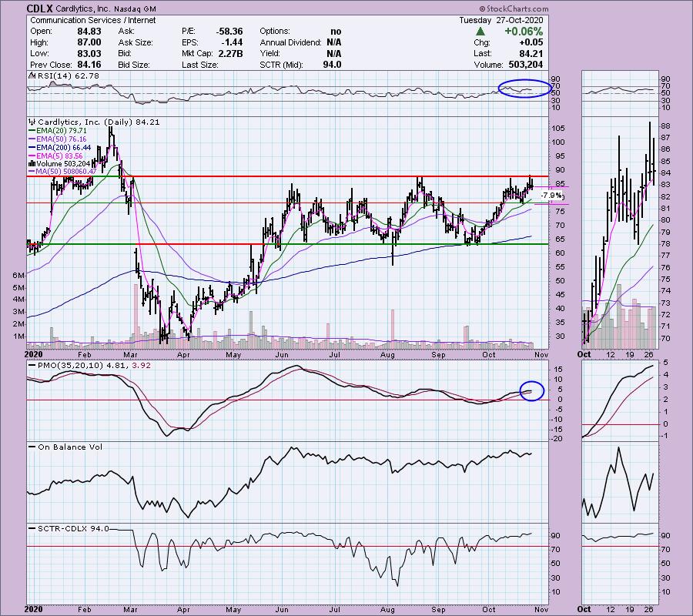Viewport: 693px width, 616px height.
Task: Click the Mkt Cap value 2.27B
Action: tap(230, 53)
